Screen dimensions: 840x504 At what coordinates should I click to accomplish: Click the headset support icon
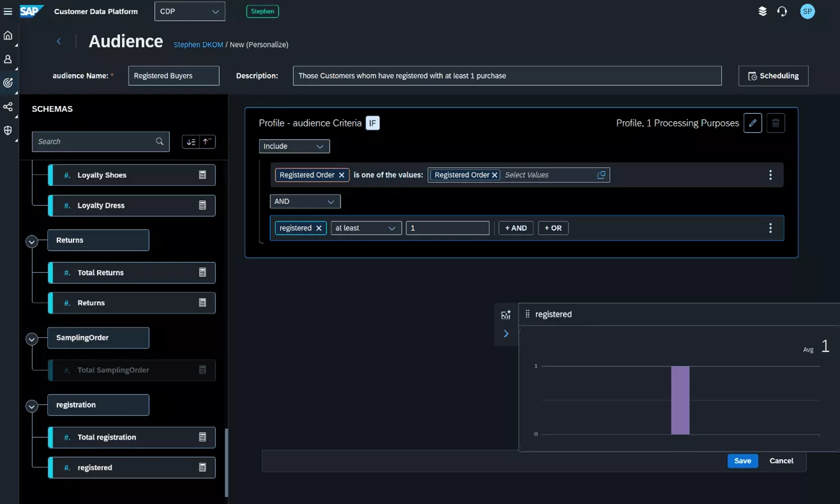tap(782, 11)
